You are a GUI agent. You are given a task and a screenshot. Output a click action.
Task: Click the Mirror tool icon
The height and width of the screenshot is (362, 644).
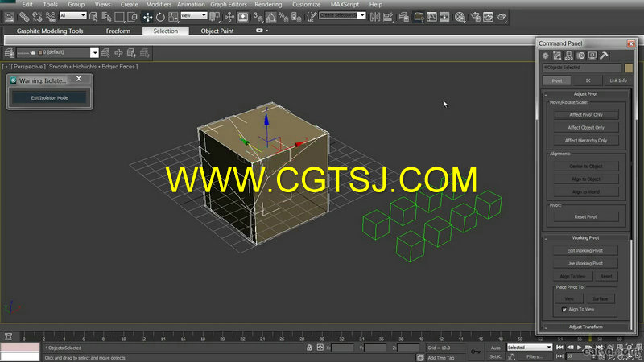coord(375,17)
